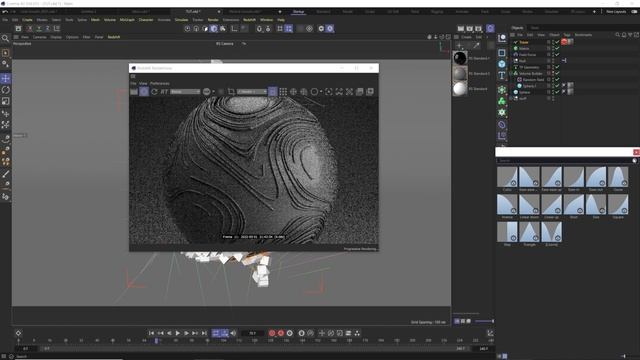Toggle the X axis lock

(x=30, y=29)
